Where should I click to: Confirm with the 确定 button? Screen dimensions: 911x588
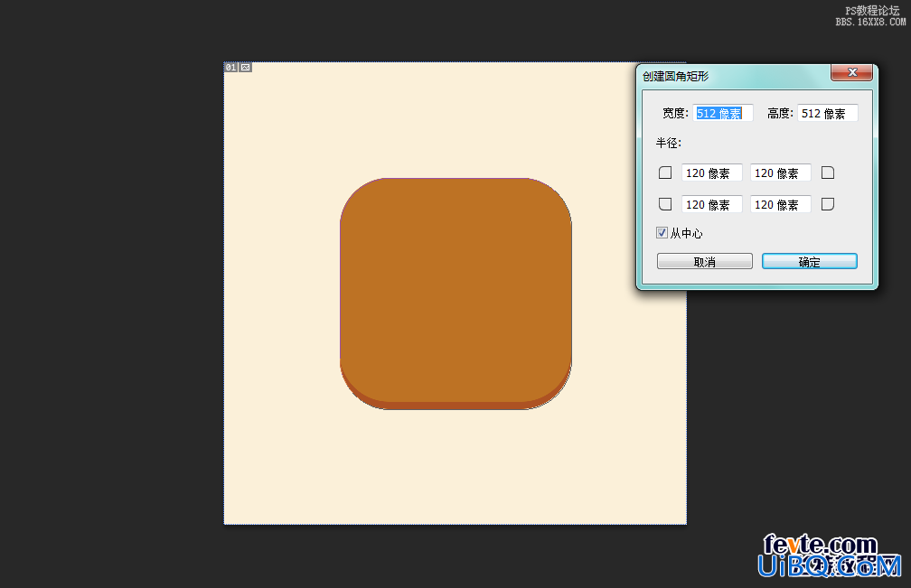pos(810,261)
